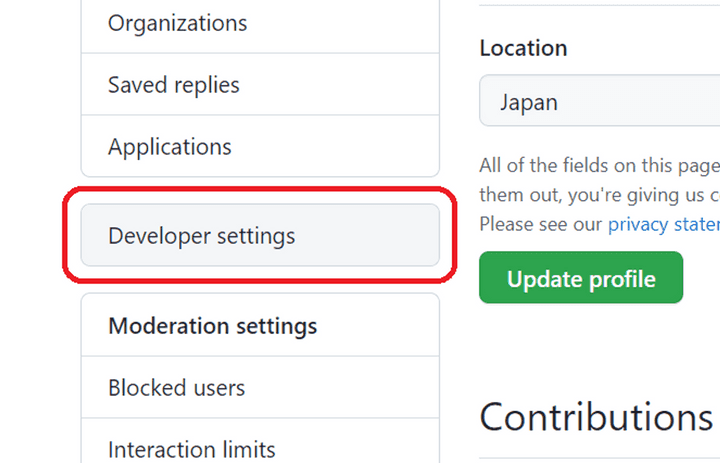Follow the privacy statement link
Screen dimensions: 720x463
tap(663, 224)
